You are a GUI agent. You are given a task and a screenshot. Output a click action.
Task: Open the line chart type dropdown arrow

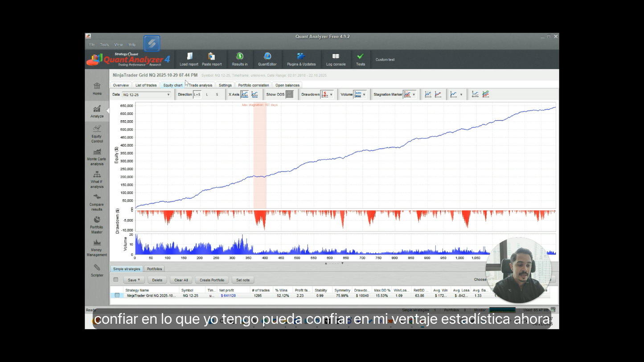[461, 94]
